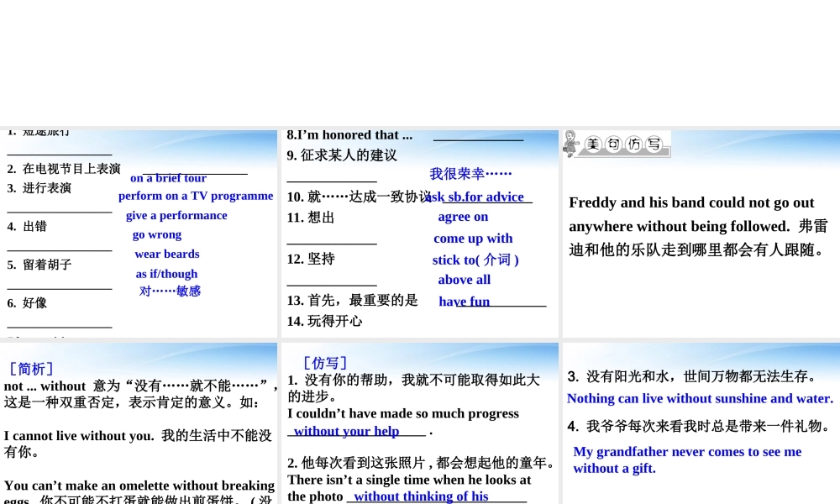
Task: Click the line '这是一种双重否定，表示肯定的意义'
Action: (131, 402)
